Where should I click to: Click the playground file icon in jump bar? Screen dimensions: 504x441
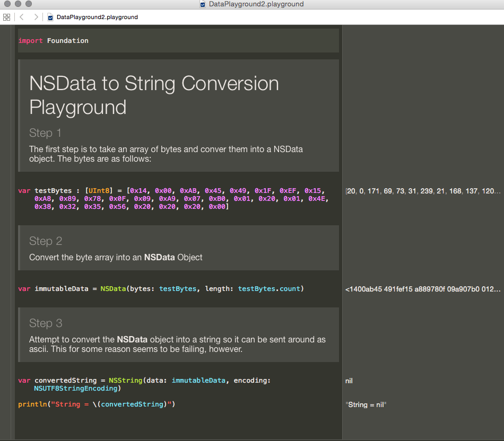(50, 17)
